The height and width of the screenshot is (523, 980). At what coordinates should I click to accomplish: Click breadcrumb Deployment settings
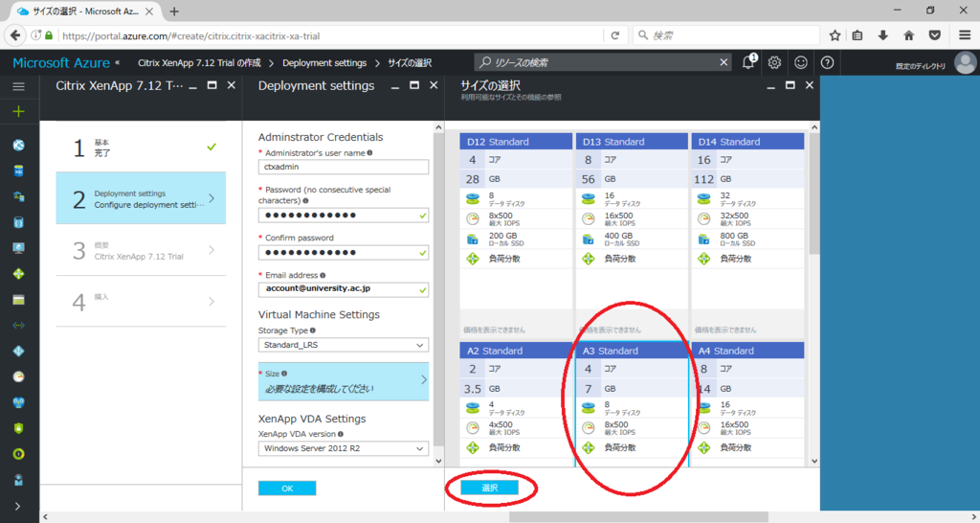click(x=324, y=63)
